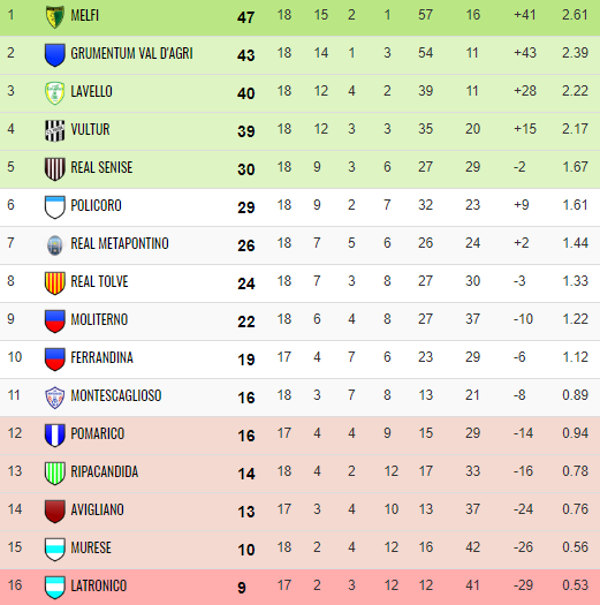Click Melfi's 47 points value
This screenshot has height=605, width=600.
tap(246, 17)
